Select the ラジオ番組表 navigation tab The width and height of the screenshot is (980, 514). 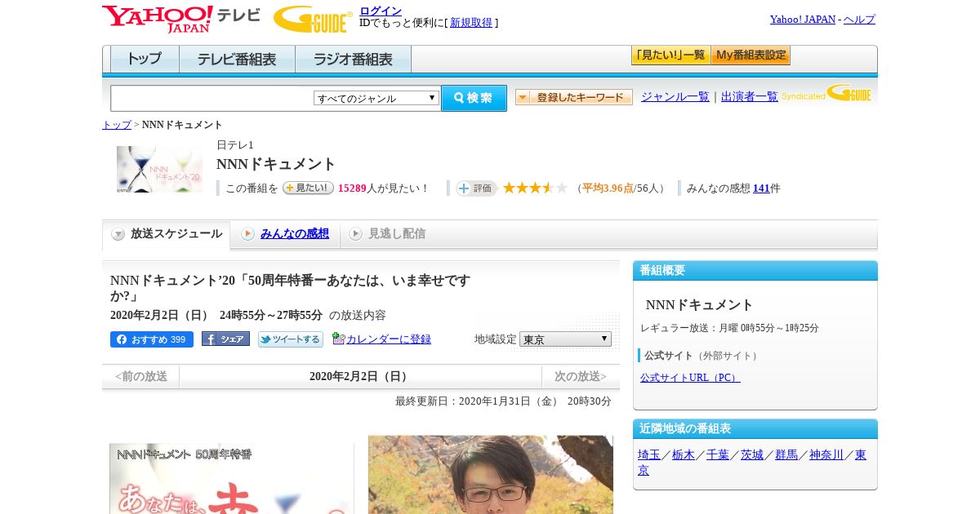353,60
